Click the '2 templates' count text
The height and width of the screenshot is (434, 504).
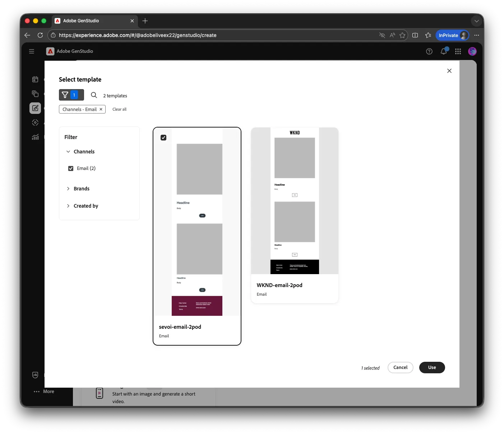coord(115,96)
